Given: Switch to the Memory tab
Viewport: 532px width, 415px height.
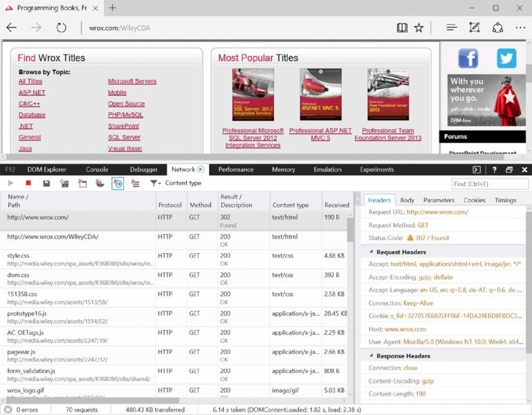Looking at the screenshot, I should click(x=284, y=169).
